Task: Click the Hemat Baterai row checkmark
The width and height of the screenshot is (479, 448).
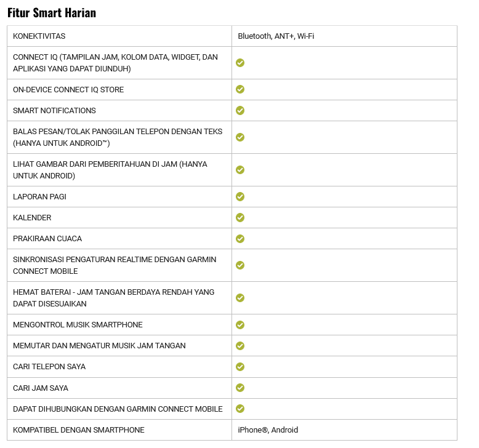Action: pyautogui.click(x=240, y=298)
